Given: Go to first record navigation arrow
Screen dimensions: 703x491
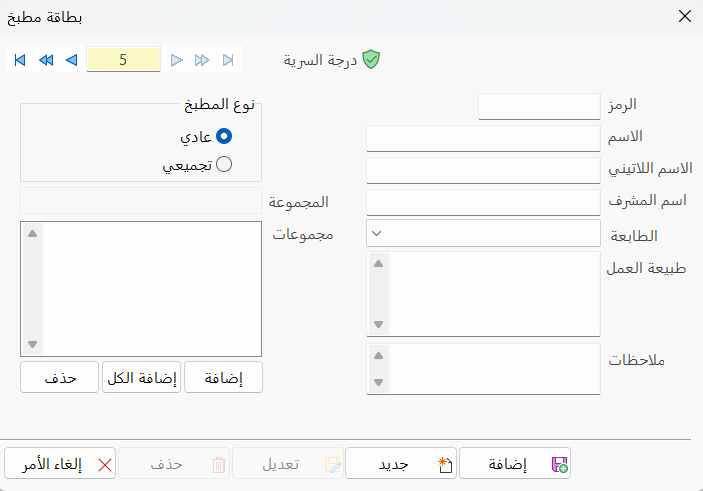Looking at the screenshot, I should click(x=20, y=60).
